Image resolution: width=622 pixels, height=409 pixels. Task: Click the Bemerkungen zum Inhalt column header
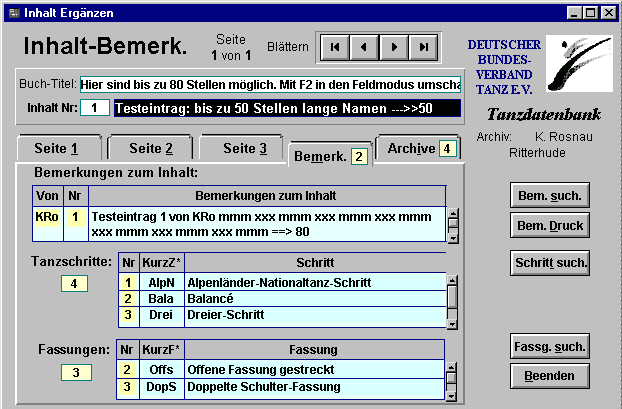(x=266, y=196)
